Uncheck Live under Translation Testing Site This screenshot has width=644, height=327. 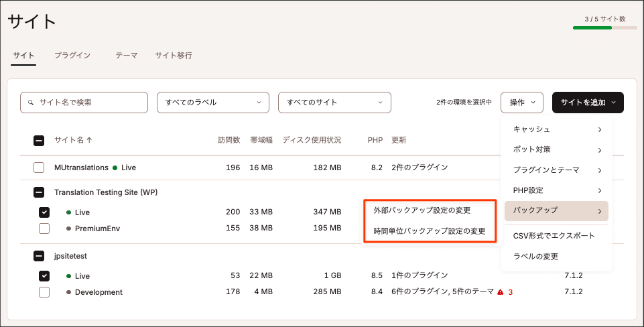click(x=44, y=212)
